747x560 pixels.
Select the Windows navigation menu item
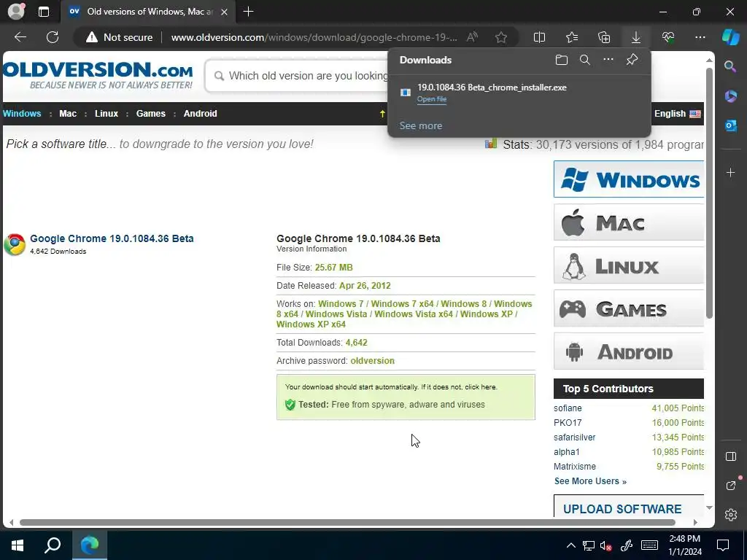[22, 113]
